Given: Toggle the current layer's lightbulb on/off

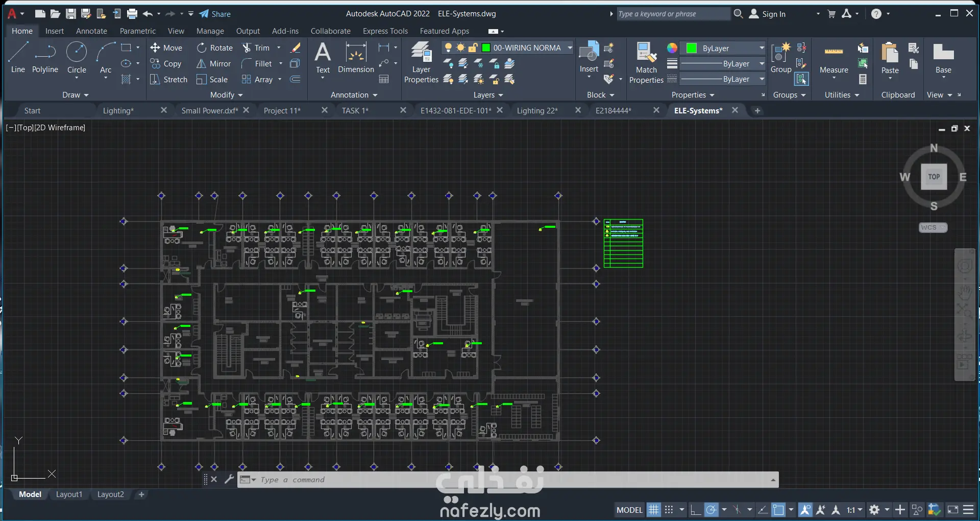Looking at the screenshot, I should coord(448,48).
